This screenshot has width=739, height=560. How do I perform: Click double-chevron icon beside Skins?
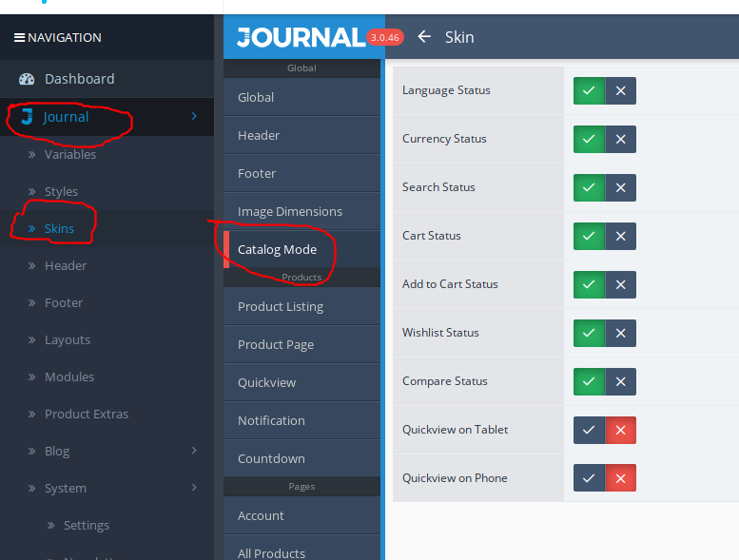pyautogui.click(x=31, y=228)
